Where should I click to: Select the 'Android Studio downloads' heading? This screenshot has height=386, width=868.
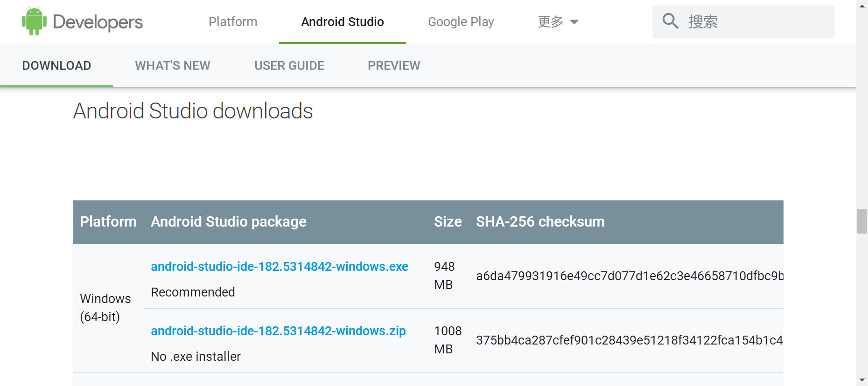[193, 111]
